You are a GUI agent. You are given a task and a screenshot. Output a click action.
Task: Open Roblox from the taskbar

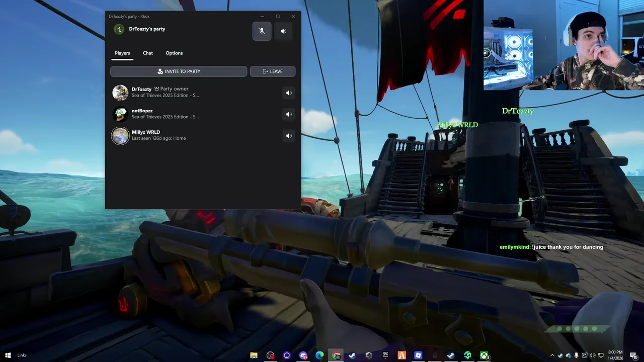(x=418, y=355)
